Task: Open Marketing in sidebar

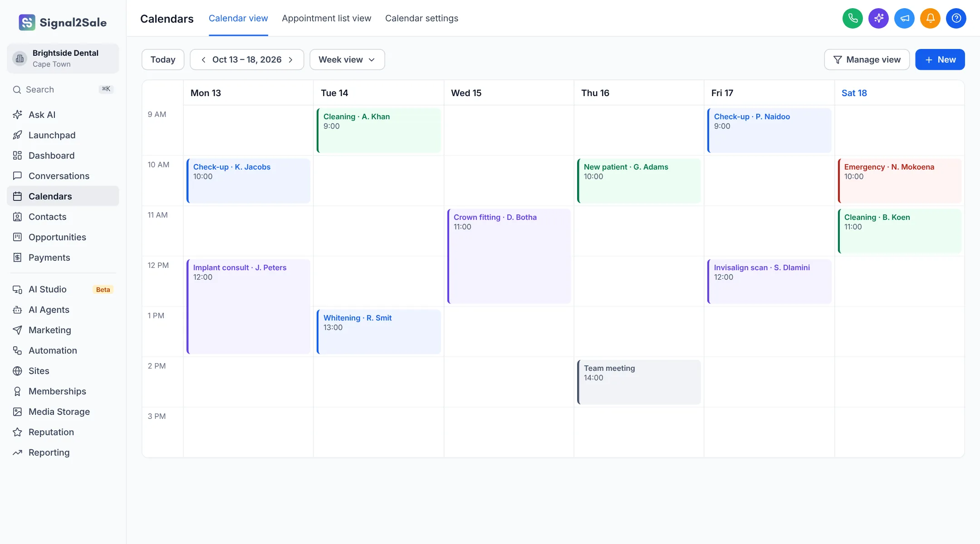Action: pos(63,330)
